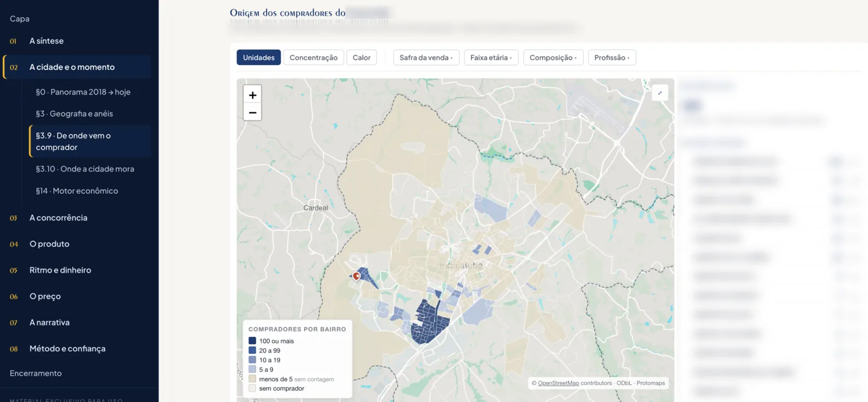Click the Protomaps attribution text
Viewport: 868px width, 402px height.
650,383
